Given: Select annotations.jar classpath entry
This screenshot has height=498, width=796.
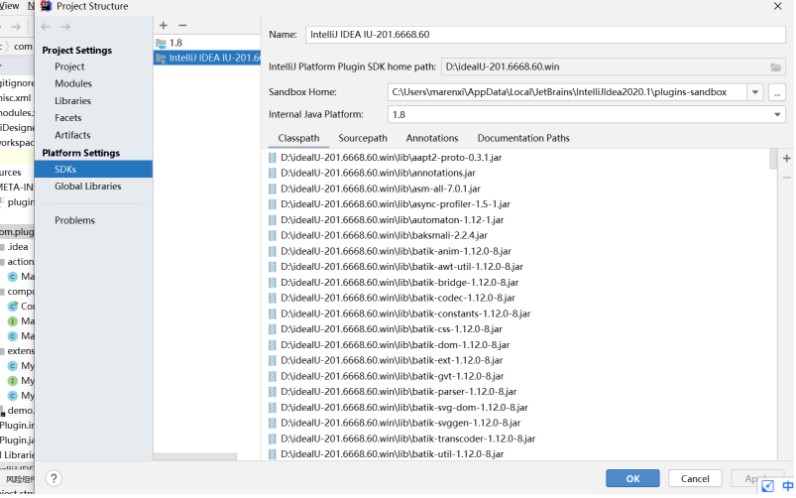Looking at the screenshot, I should pyautogui.click(x=378, y=173).
